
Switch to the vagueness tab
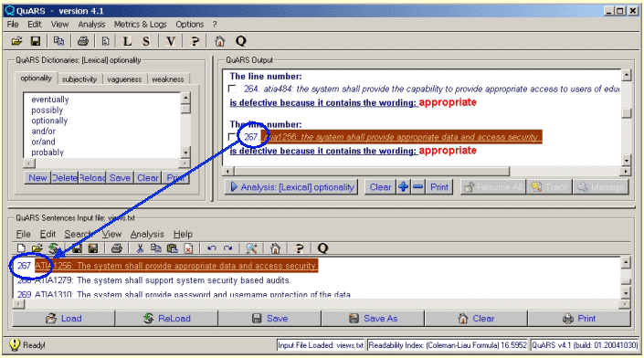124,79
